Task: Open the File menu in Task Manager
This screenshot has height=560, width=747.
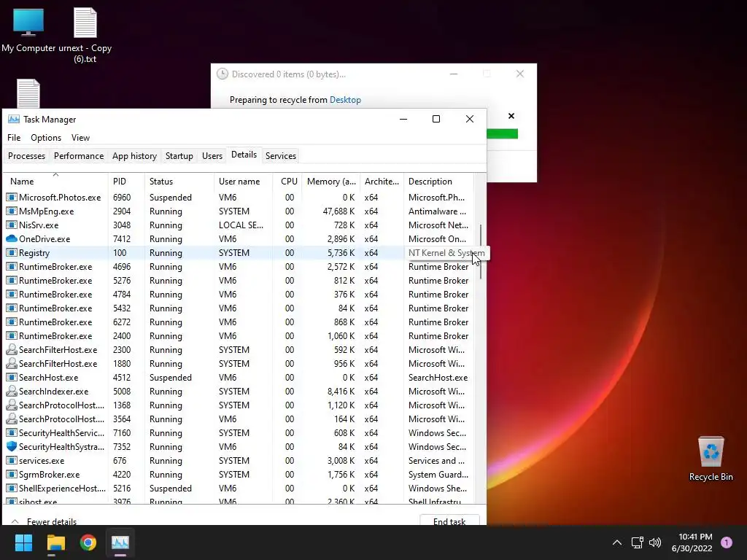Action: (x=14, y=138)
